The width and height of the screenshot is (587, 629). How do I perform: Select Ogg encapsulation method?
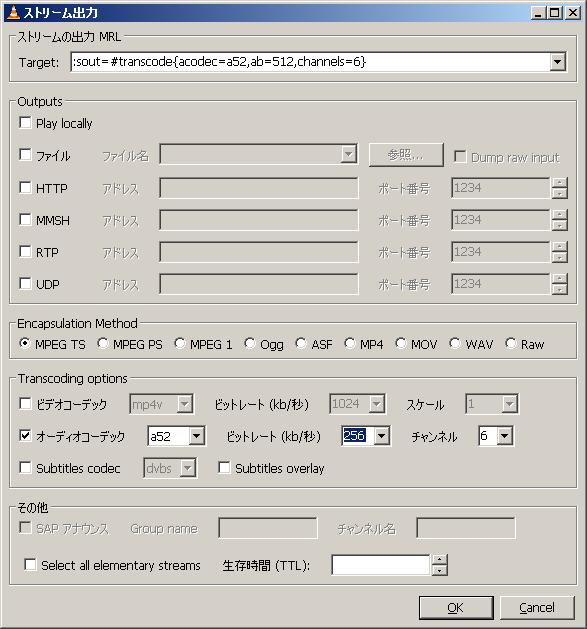pyautogui.click(x=250, y=343)
